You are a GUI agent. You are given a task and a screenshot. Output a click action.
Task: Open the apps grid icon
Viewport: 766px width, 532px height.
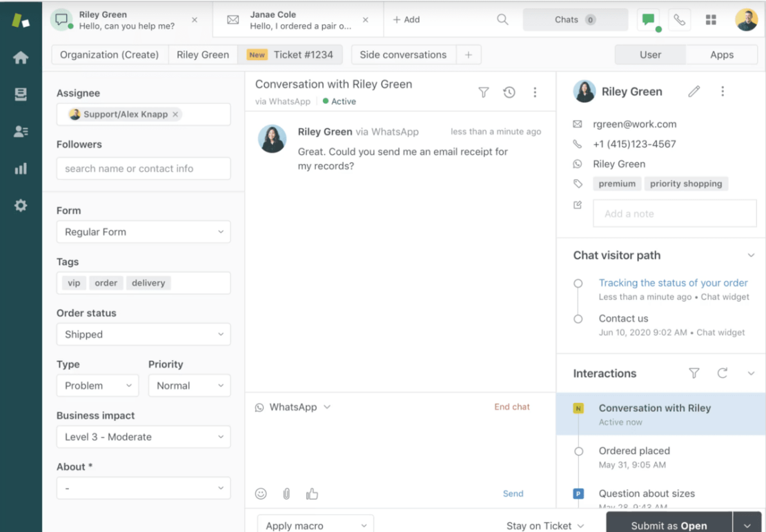pos(711,19)
